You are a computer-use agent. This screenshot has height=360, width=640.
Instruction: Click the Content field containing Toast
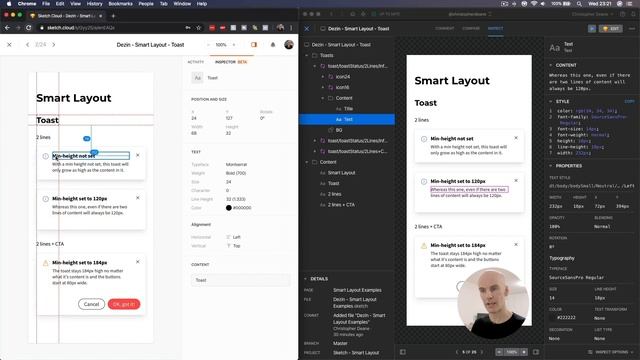coord(241,280)
